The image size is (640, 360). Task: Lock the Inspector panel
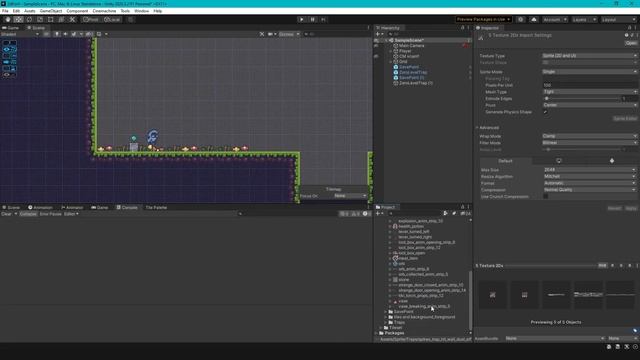tap(629, 28)
